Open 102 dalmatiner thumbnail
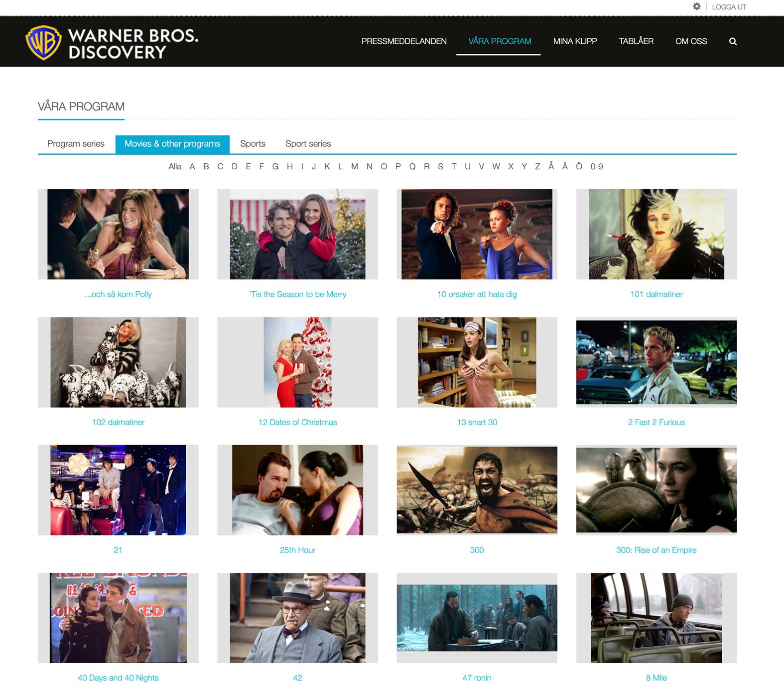Viewport: 784px width, 690px height. [118, 362]
